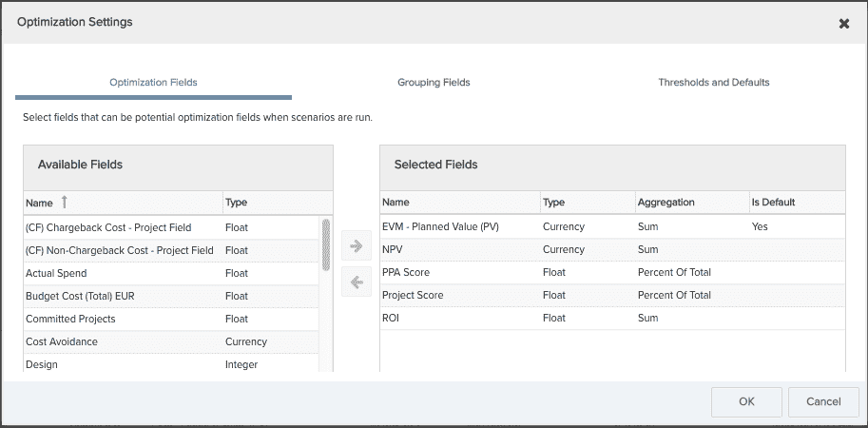Click the Is Default column header

click(773, 202)
